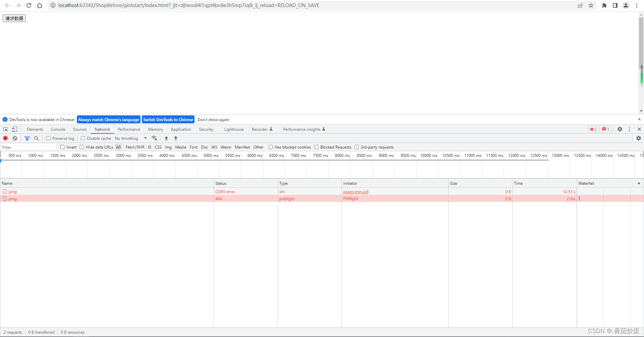The image size is (644, 337).
Task: Select the inspect element picker tool
Action: (5, 129)
